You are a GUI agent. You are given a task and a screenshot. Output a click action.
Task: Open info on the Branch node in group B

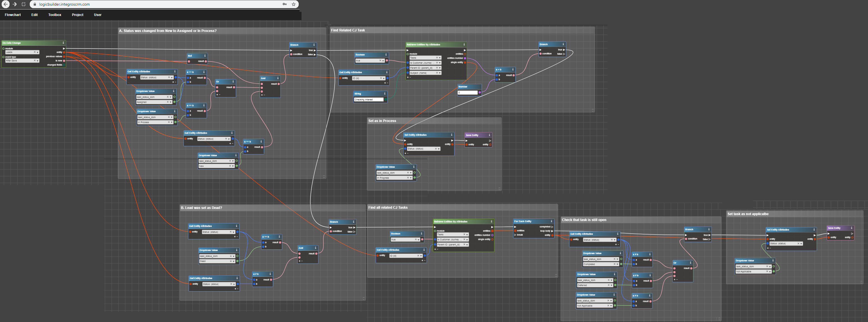point(353,222)
